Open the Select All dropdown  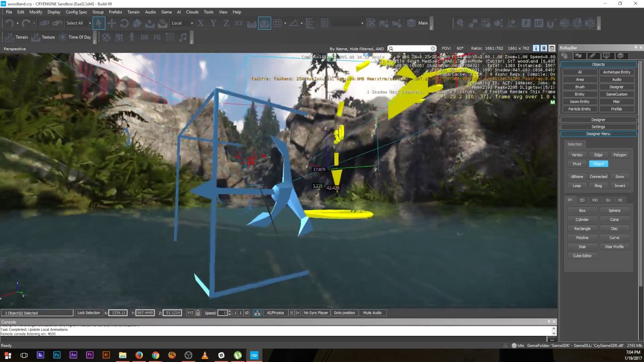78,23
